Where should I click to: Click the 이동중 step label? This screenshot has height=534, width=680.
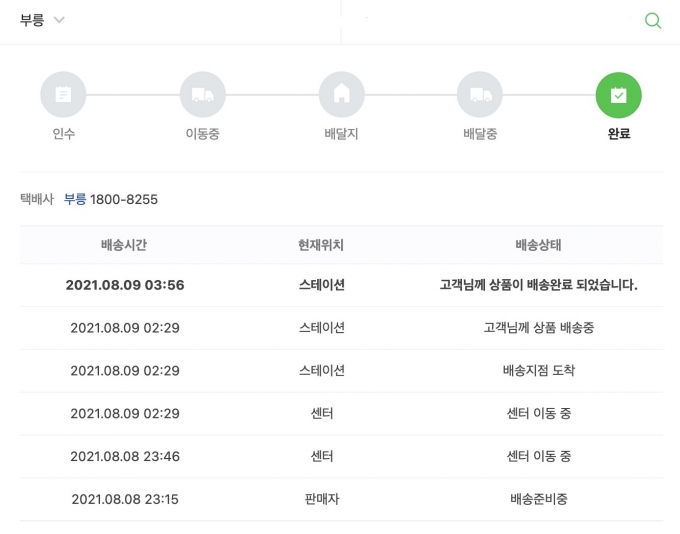(x=203, y=134)
